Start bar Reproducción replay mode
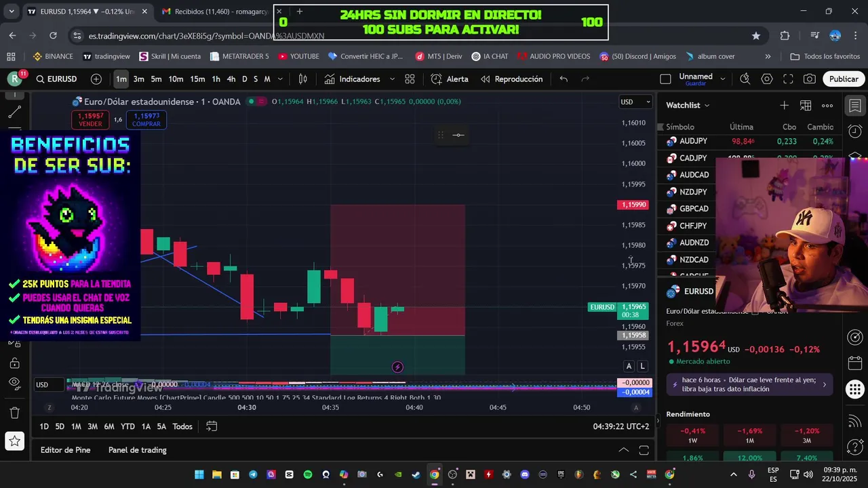 point(511,79)
